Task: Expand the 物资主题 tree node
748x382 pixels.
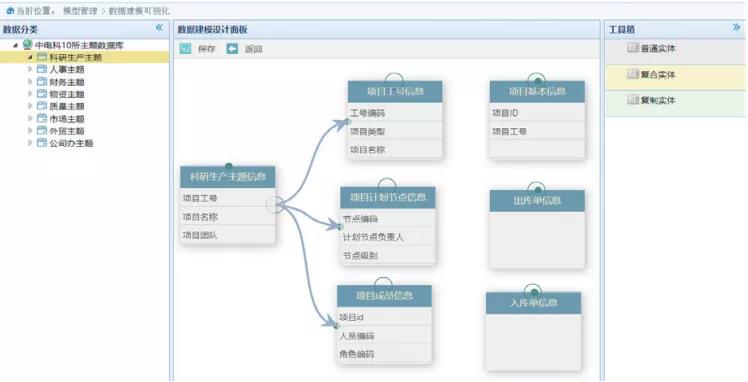Action: pos(30,94)
